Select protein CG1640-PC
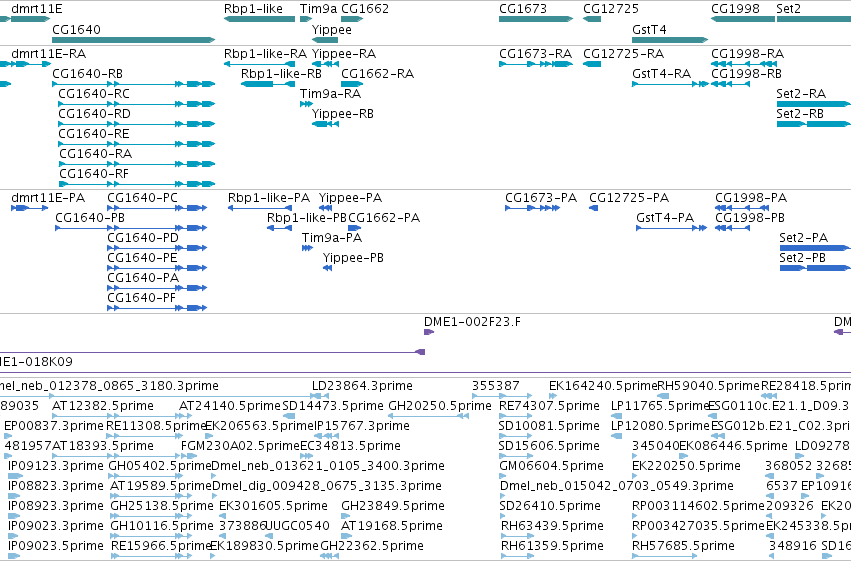The height and width of the screenshot is (561, 851). (x=142, y=199)
